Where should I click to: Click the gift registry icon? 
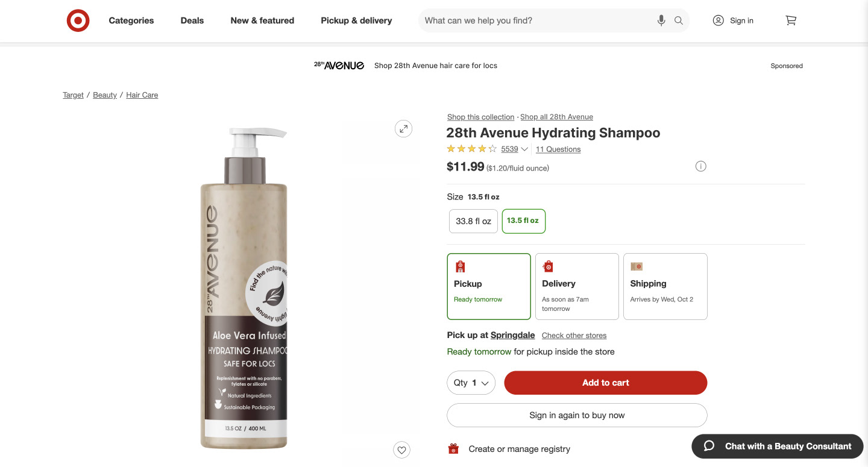point(453,449)
